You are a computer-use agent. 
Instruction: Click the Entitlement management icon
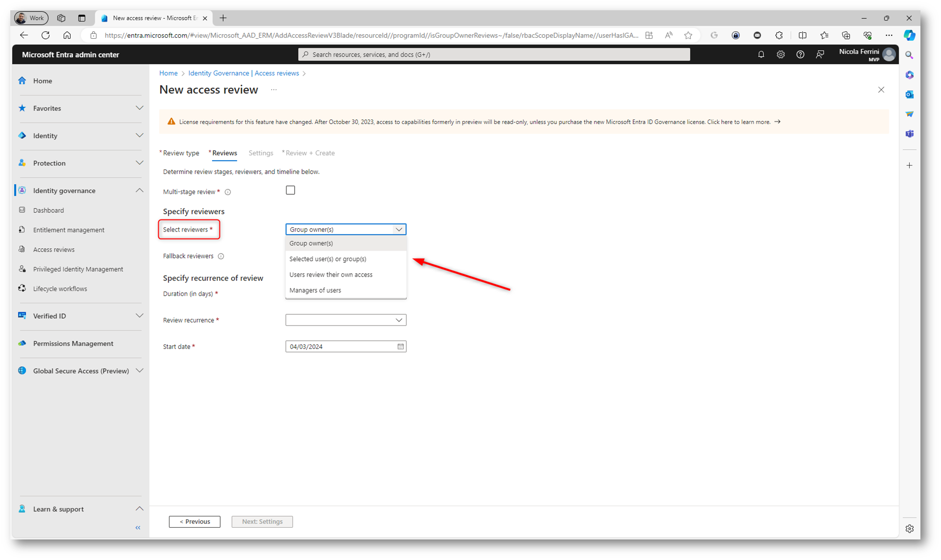[x=22, y=230]
